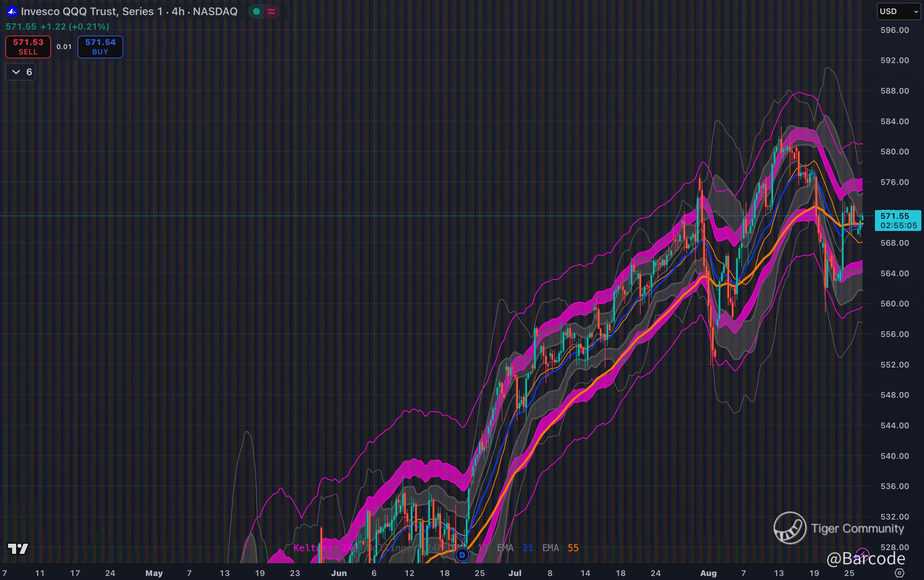Click the Tiger Community logo
Viewport: 924px width, 580px height.
point(790,528)
